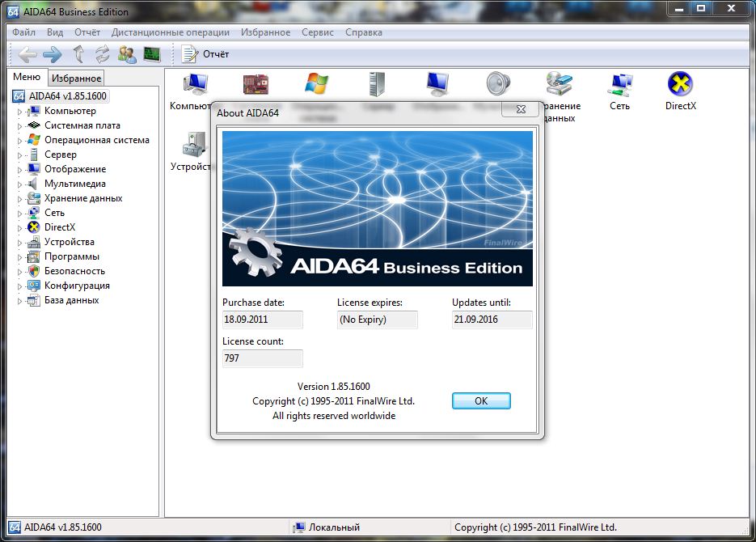Open the Сеть network icon in main panel
The height and width of the screenshot is (542, 756).
(619, 91)
